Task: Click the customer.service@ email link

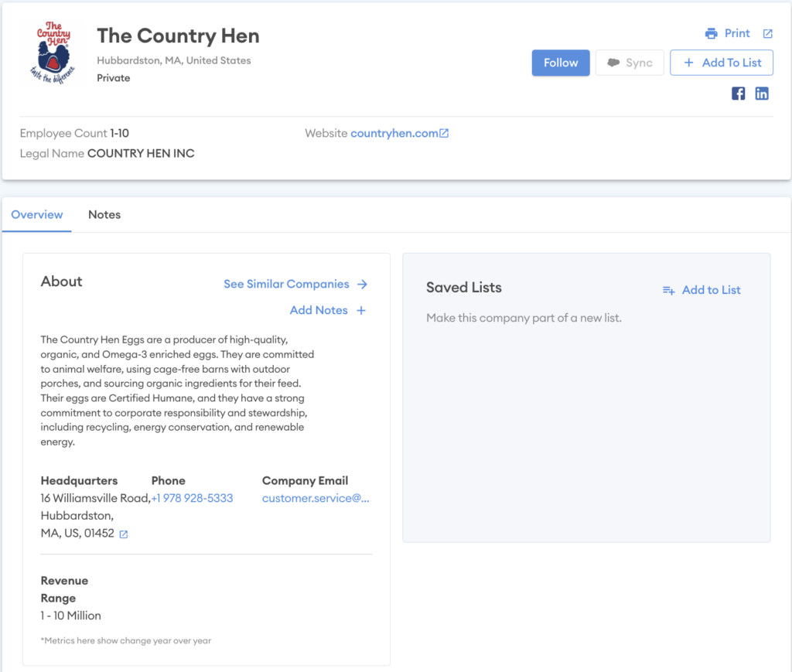Action: click(316, 498)
